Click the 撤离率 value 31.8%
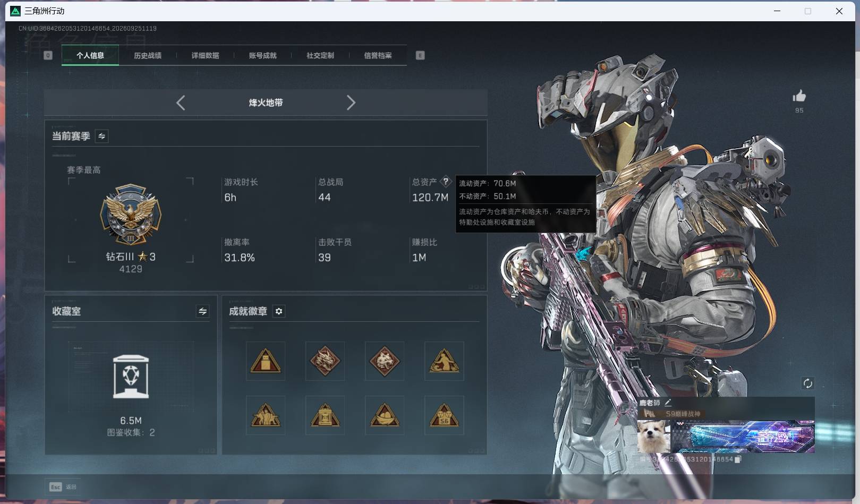Image resolution: width=860 pixels, height=504 pixels. 240,258
